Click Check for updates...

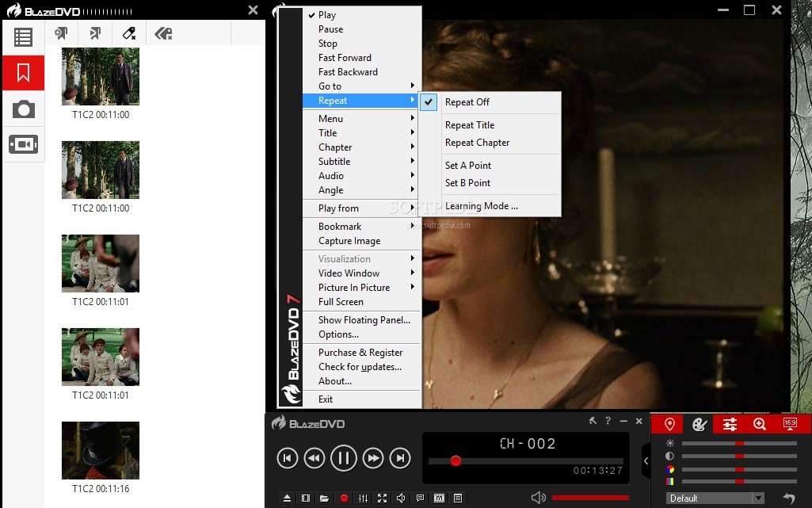tap(361, 367)
